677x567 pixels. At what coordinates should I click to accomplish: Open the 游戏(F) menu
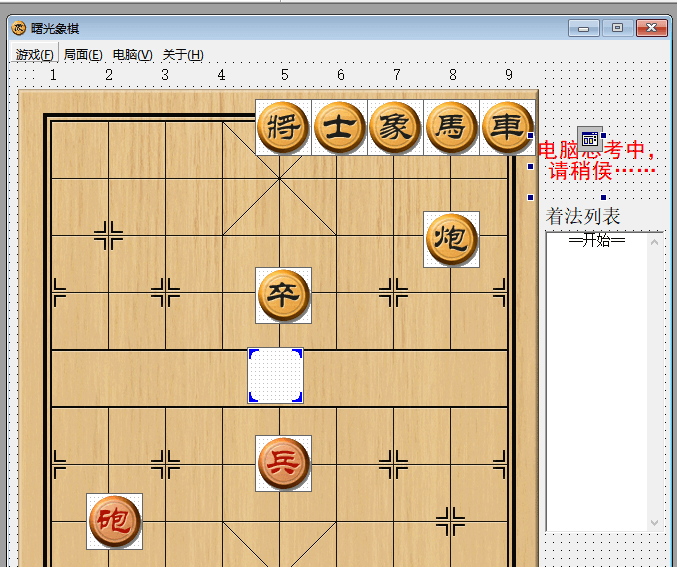(x=35, y=55)
